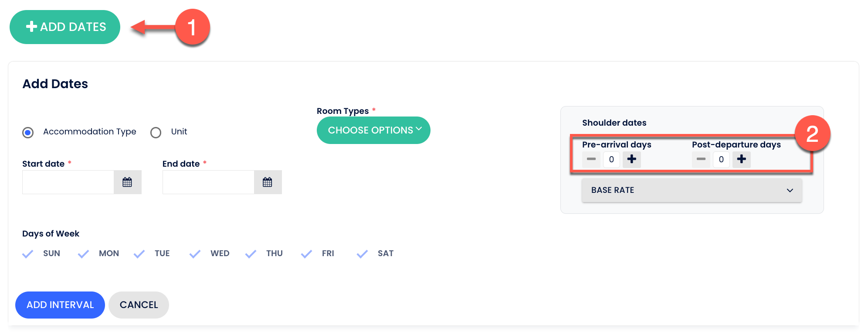This screenshot has height=336, width=868.
Task: Toggle the SUN day checkmark
Action: click(28, 254)
